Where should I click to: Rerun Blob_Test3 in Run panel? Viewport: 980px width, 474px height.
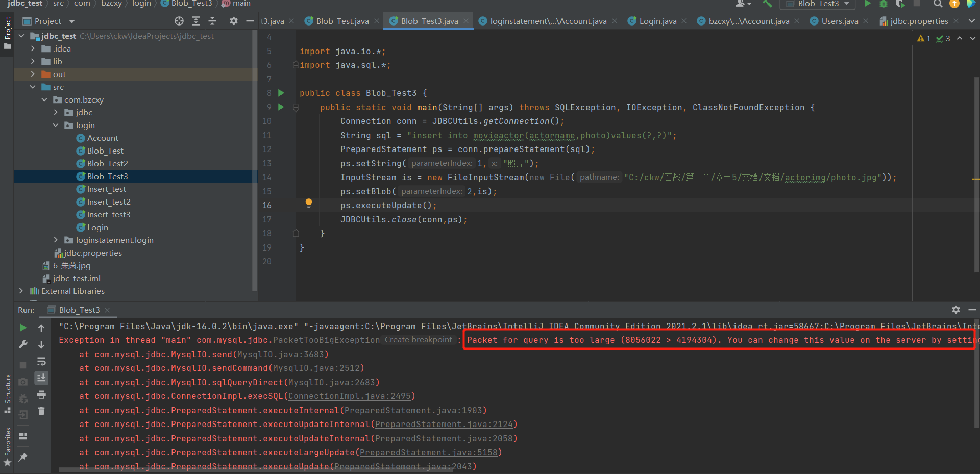[23, 328]
